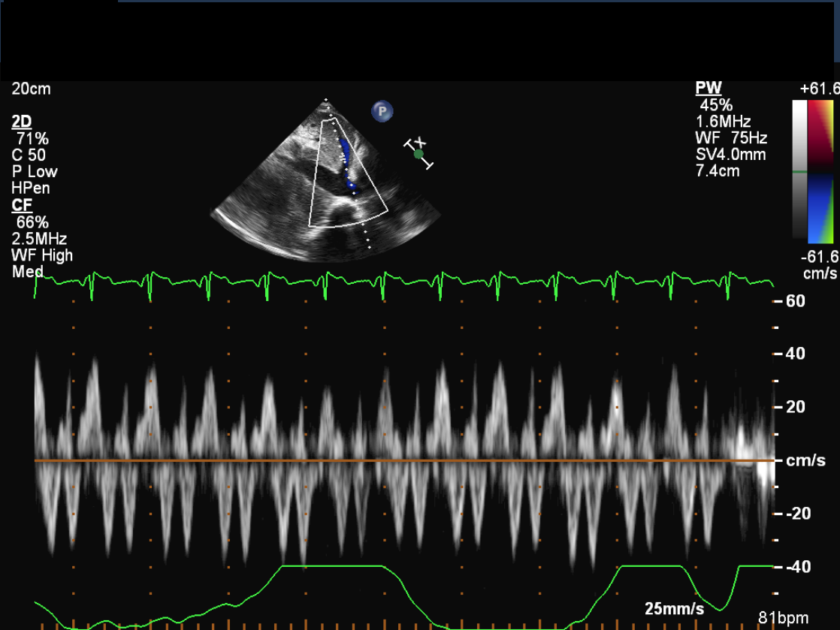This screenshot has height=630, width=840.
Task: Click the 2D mode label
Action: [x=22, y=122]
